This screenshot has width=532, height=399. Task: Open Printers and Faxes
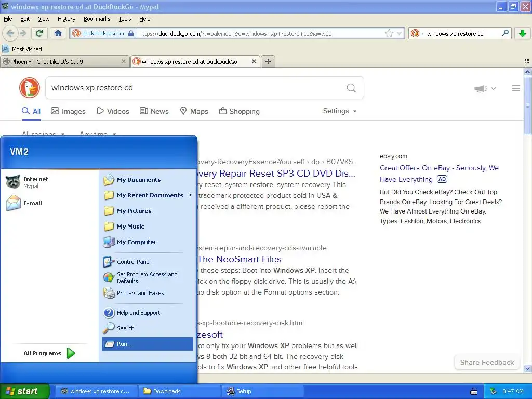tap(148, 293)
